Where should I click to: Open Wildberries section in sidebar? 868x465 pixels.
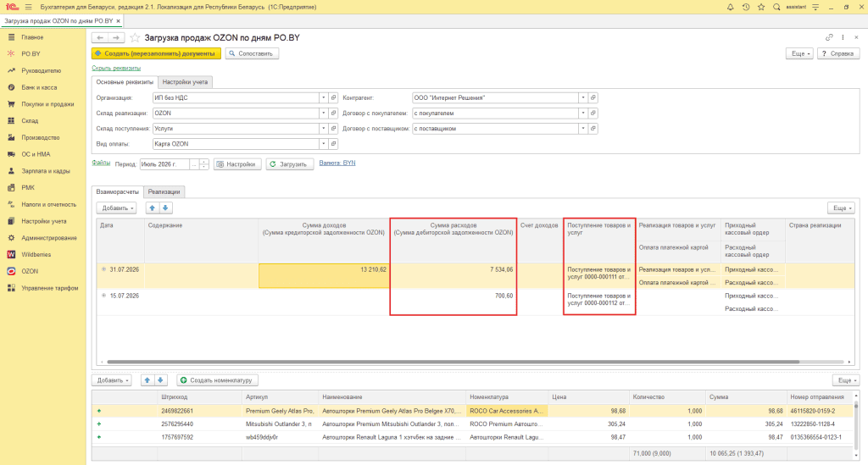[36, 254]
